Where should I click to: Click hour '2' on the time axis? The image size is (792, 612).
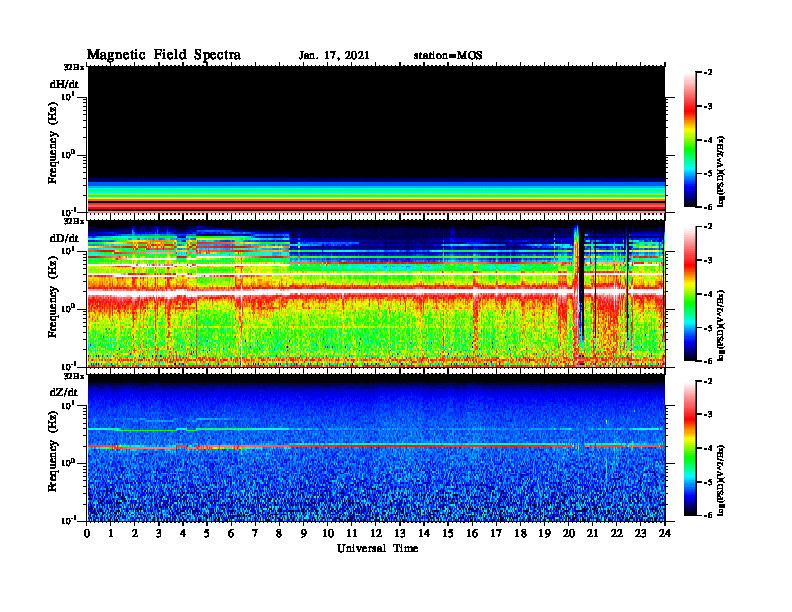(135, 534)
